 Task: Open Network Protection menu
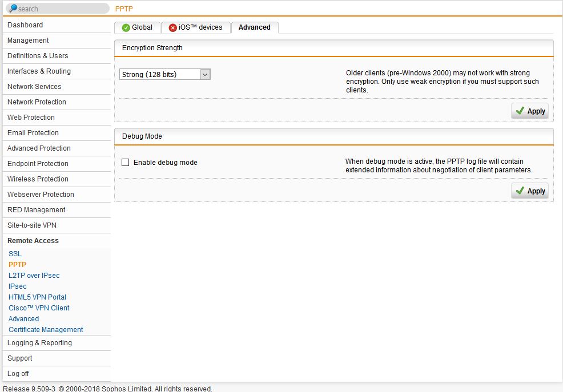tap(57, 102)
